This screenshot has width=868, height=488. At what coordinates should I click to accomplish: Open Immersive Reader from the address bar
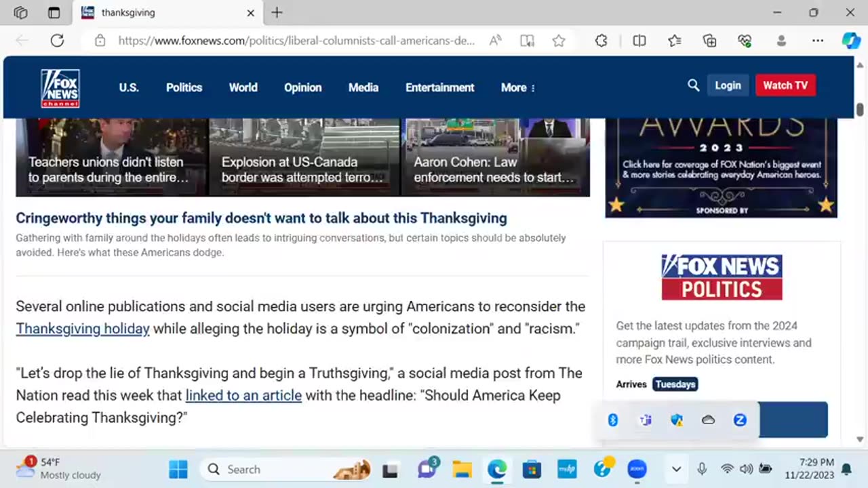(527, 41)
